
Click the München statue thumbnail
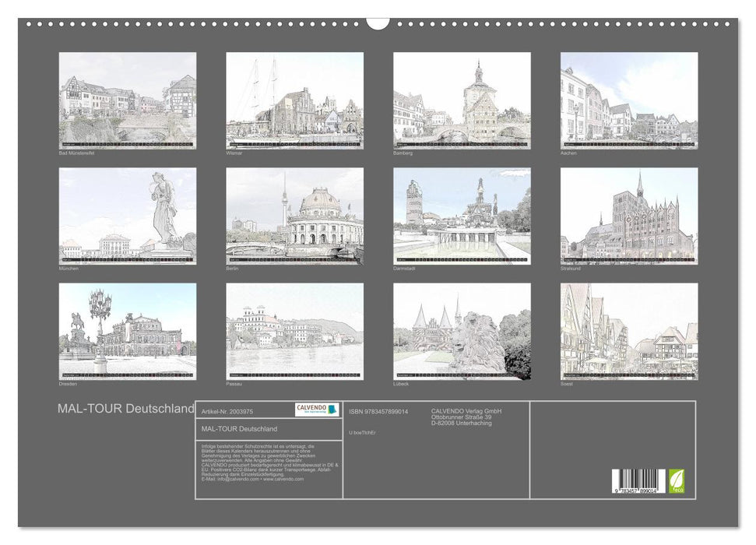[128, 216]
